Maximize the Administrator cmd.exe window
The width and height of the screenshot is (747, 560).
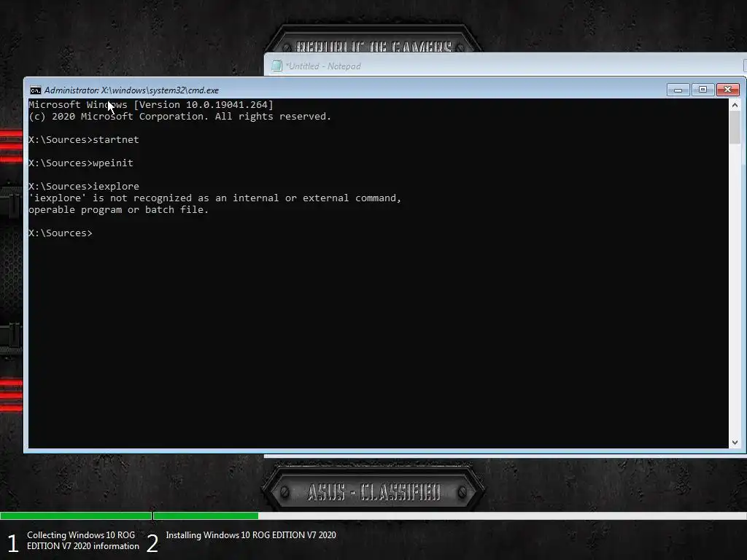click(703, 90)
